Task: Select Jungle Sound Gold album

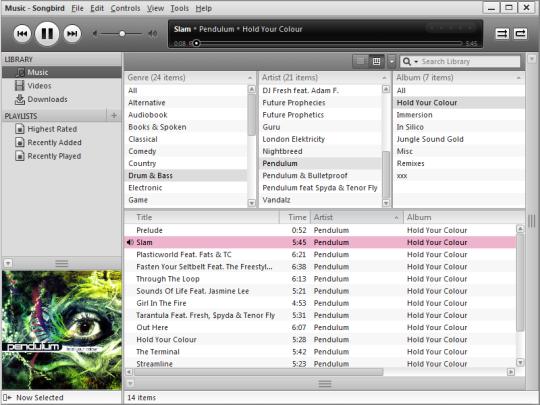Action: (x=459, y=139)
